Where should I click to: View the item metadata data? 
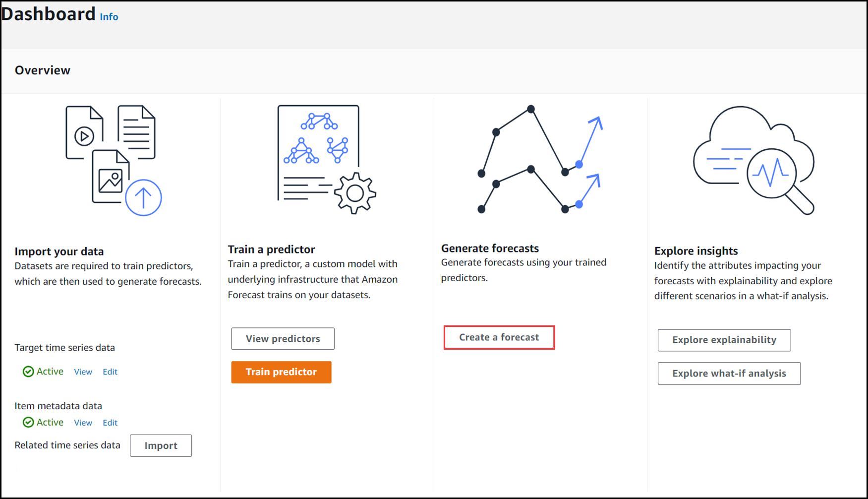[83, 423]
